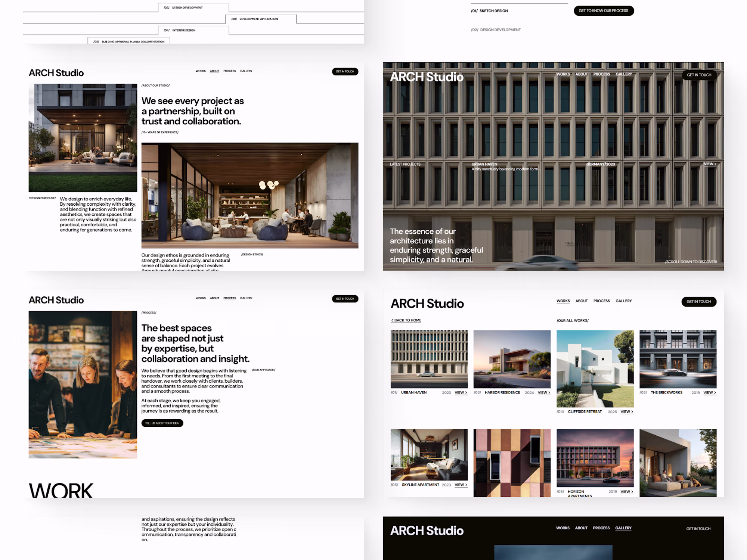Click 'Tell us about your idea' button

click(x=162, y=423)
